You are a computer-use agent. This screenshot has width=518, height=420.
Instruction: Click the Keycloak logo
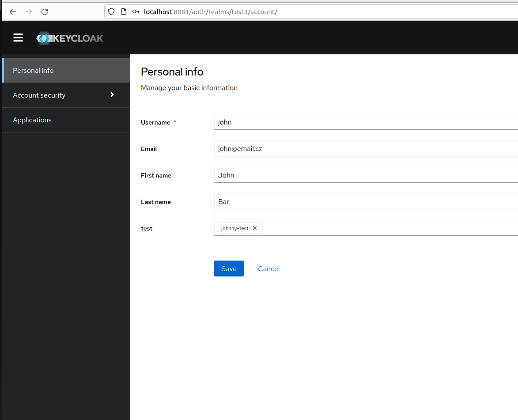pyautogui.click(x=69, y=38)
